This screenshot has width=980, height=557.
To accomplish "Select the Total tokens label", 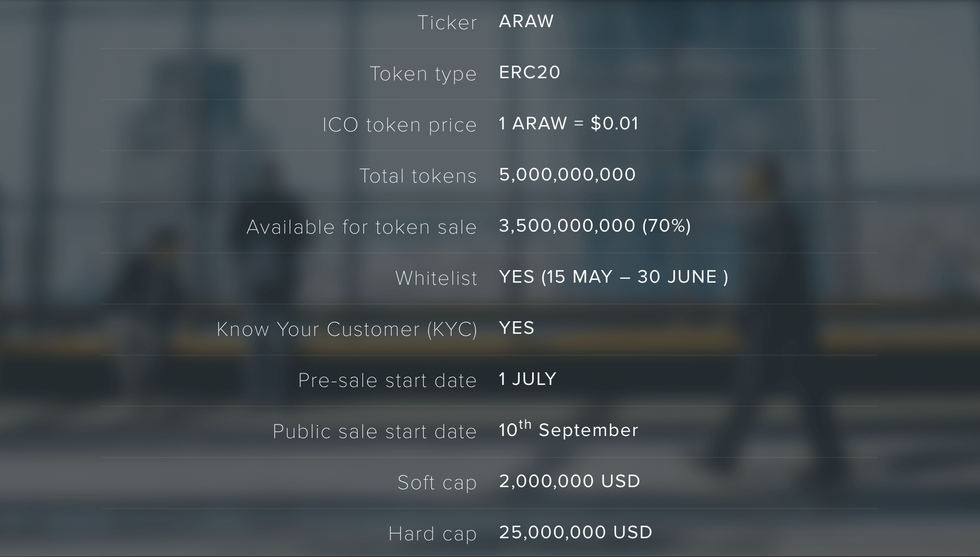I will [x=418, y=176].
